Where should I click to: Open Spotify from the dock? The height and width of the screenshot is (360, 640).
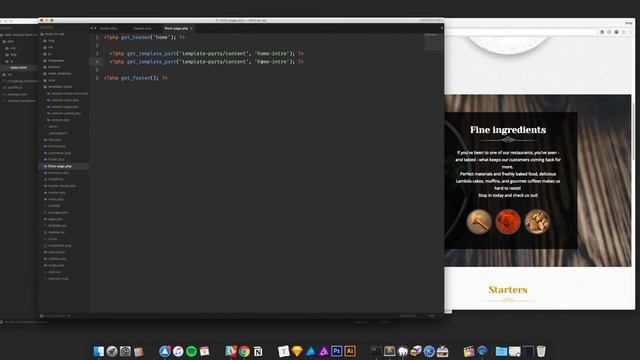(x=191, y=351)
